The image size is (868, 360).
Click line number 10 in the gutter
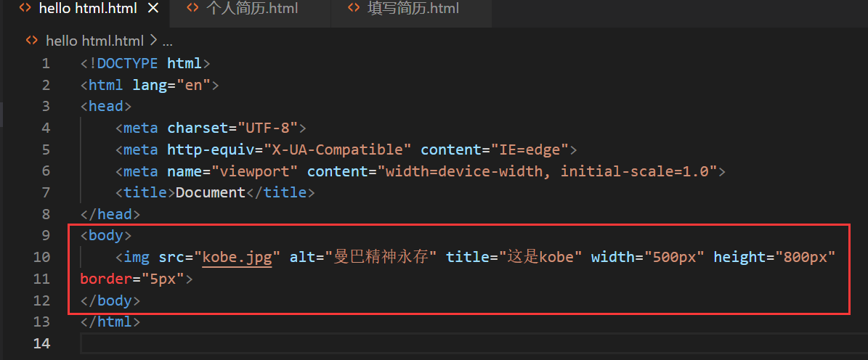coord(41,257)
